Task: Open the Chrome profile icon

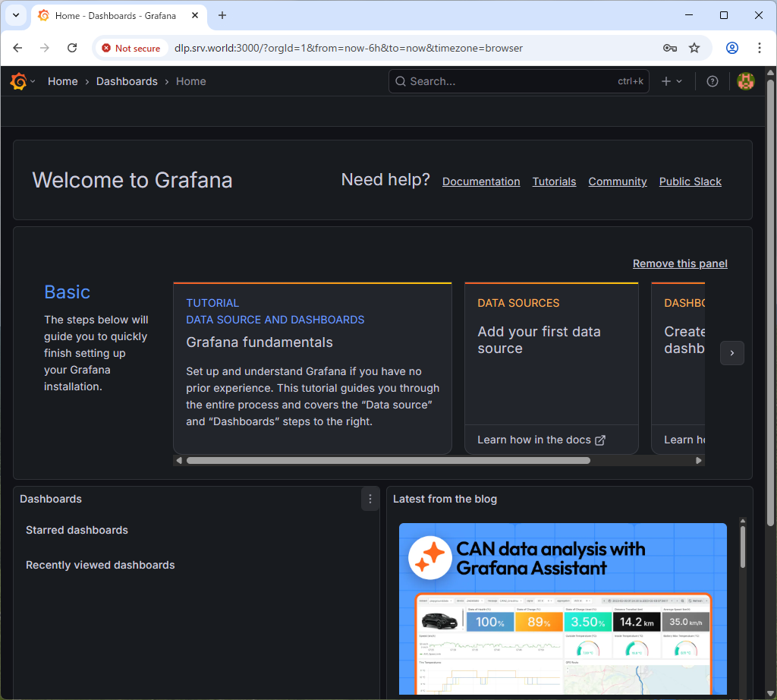Action: coord(731,48)
